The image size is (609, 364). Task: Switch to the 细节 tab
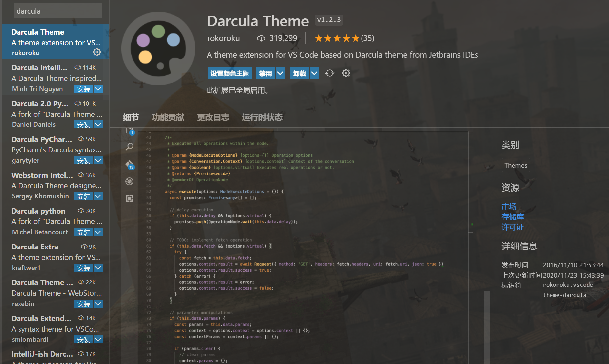pyautogui.click(x=131, y=117)
